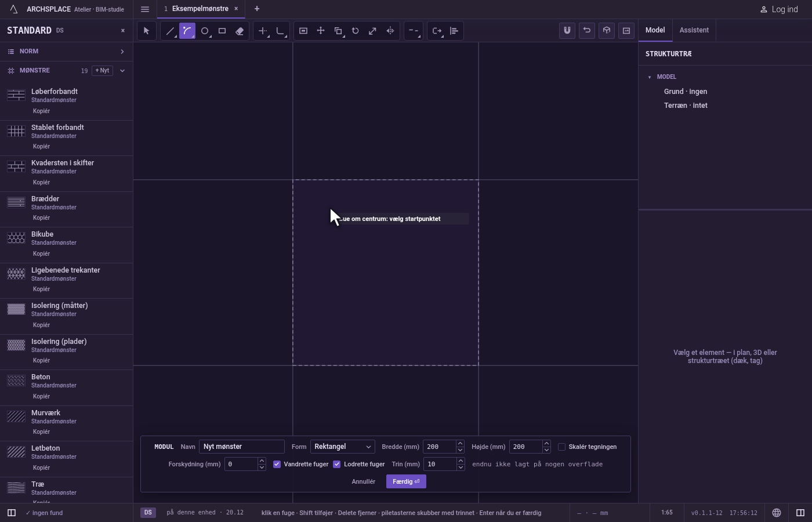
Task: Open the Form dropdown showing Rektangel
Action: (x=343, y=447)
